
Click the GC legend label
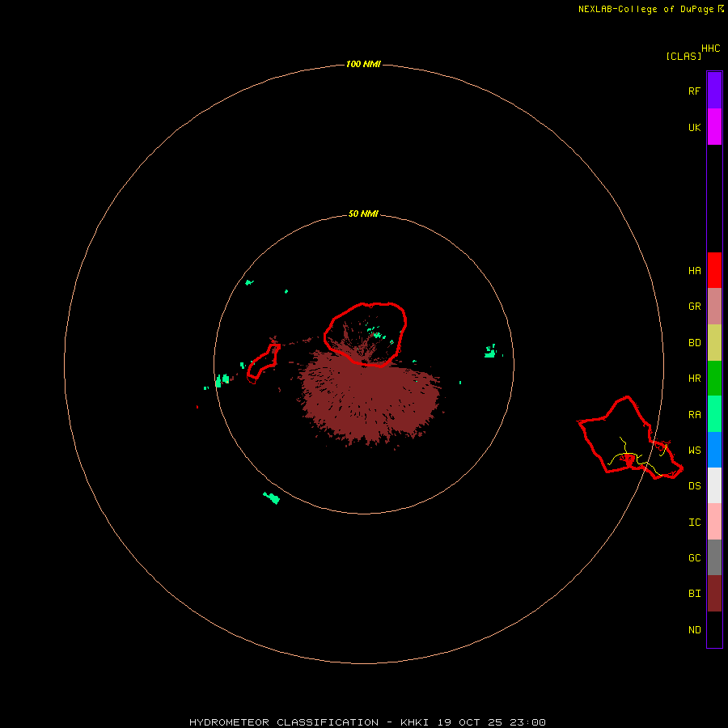(x=694, y=558)
